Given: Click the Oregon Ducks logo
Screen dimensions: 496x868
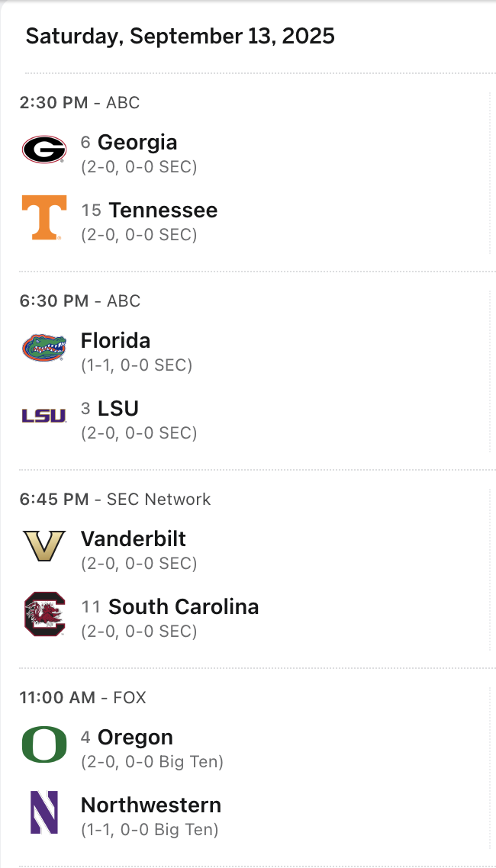Looking at the screenshot, I should (x=43, y=744).
